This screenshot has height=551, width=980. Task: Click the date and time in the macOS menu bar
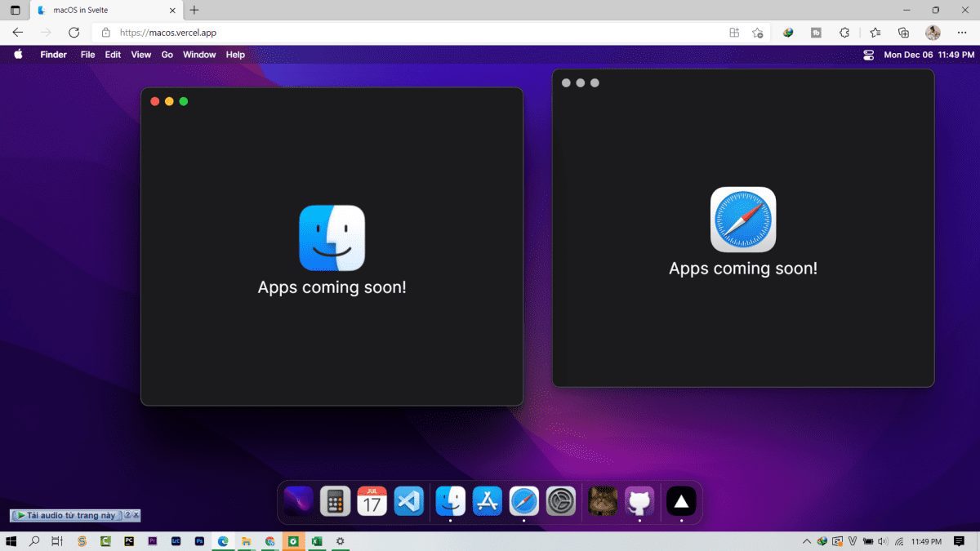pyautogui.click(x=929, y=55)
